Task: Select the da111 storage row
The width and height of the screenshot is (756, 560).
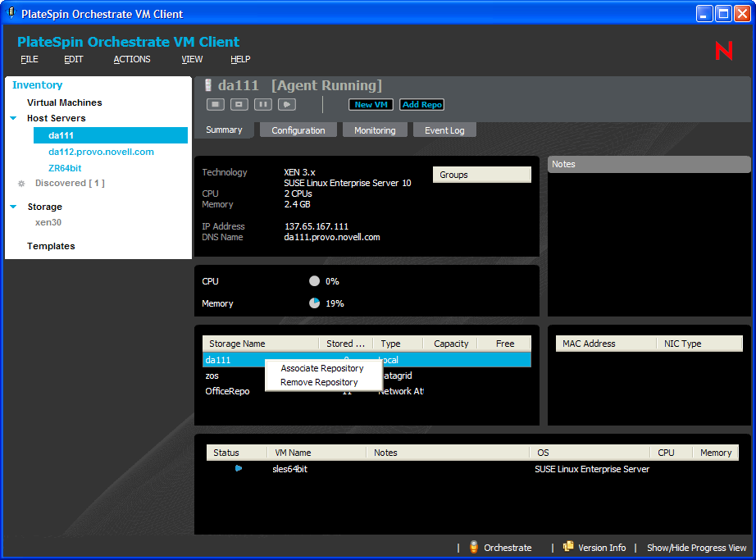Action: (x=367, y=360)
